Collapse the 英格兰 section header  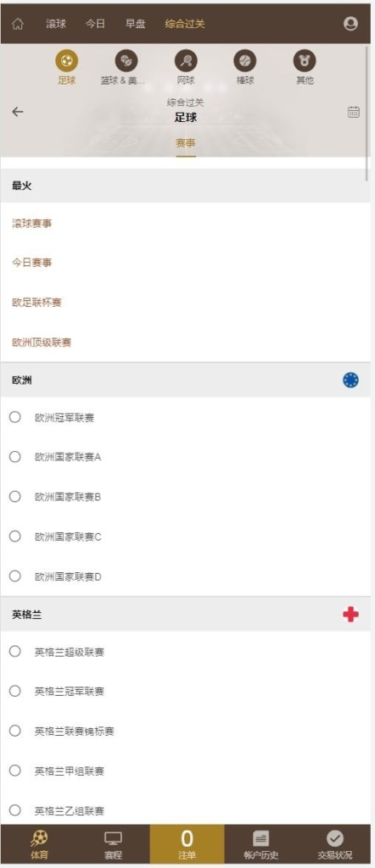186,615
